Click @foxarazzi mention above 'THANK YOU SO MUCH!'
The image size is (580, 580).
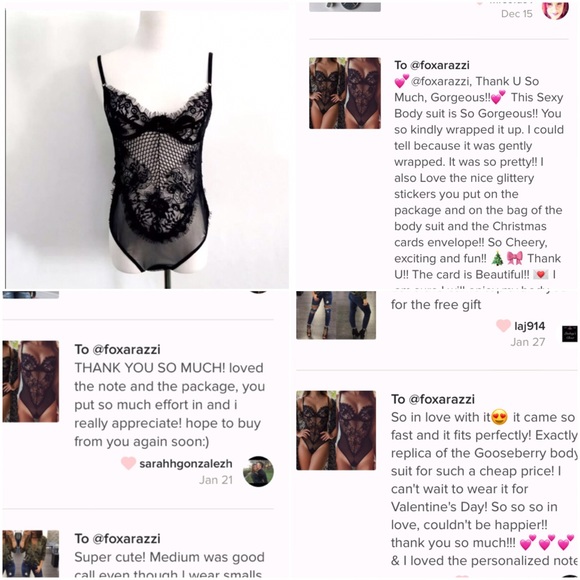coord(126,350)
